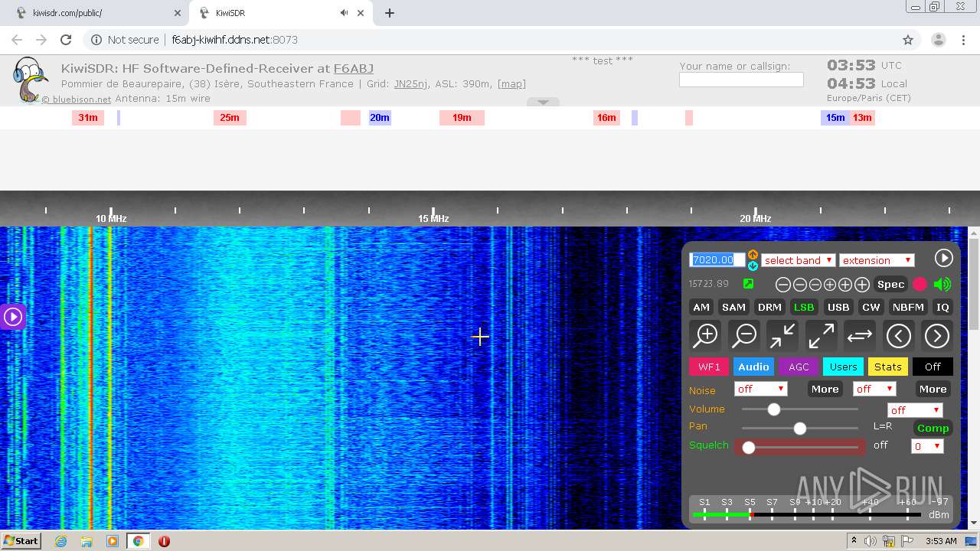Open the Chrome profile avatar icon
The image size is (980, 551).
tap(938, 40)
